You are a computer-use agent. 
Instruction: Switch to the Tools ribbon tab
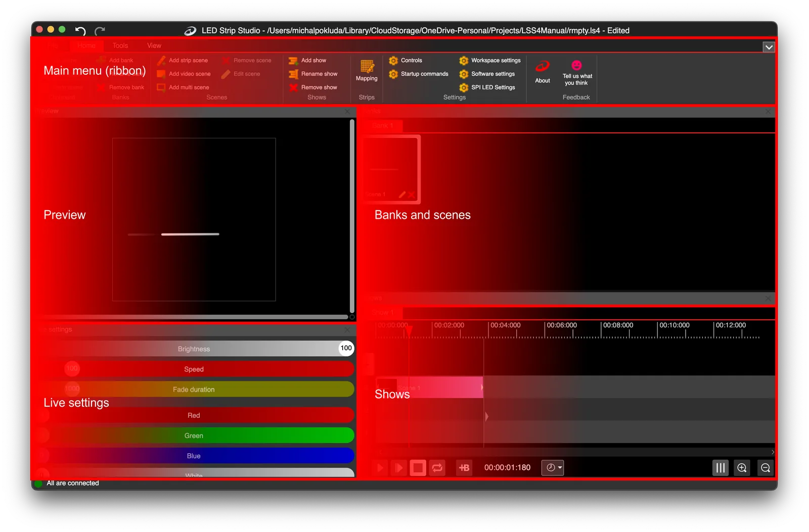(120, 45)
